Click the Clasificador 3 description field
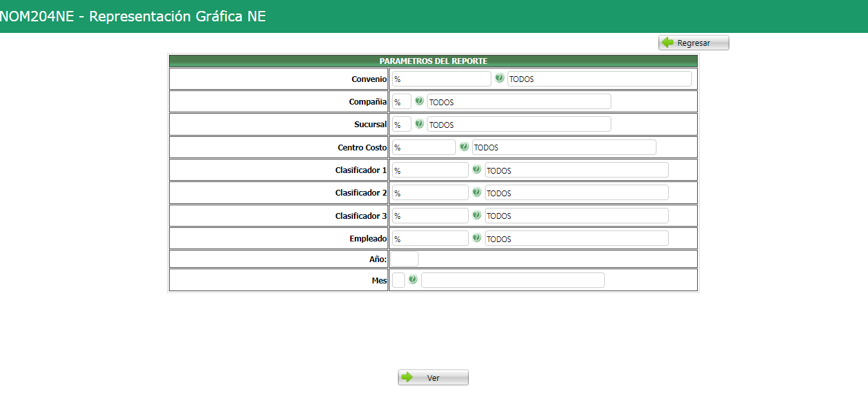 click(x=577, y=216)
